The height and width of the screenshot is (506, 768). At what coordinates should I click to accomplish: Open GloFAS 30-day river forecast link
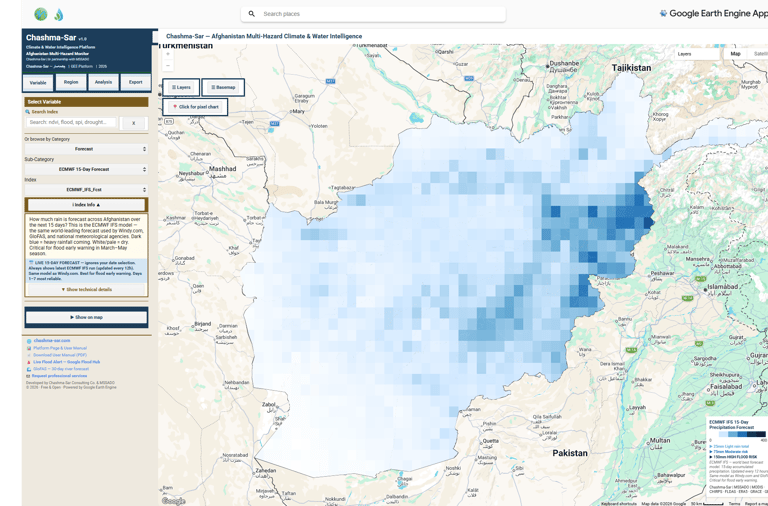point(61,369)
